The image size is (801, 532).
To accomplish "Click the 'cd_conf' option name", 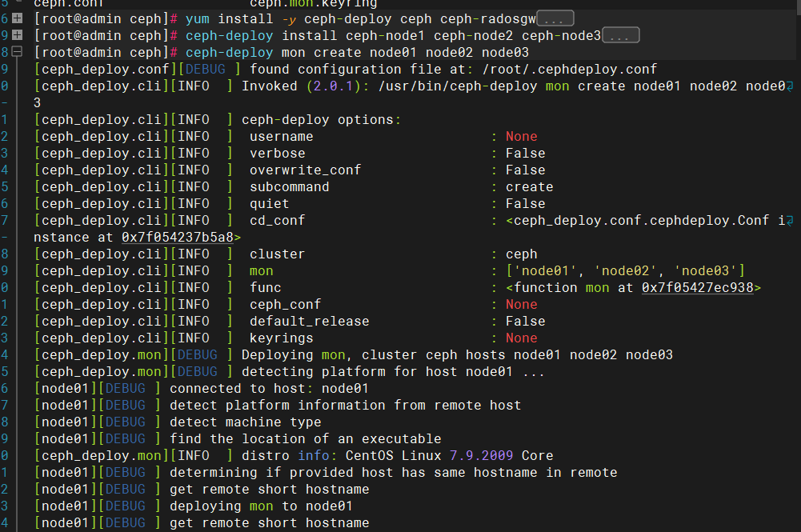I will pos(277,221).
